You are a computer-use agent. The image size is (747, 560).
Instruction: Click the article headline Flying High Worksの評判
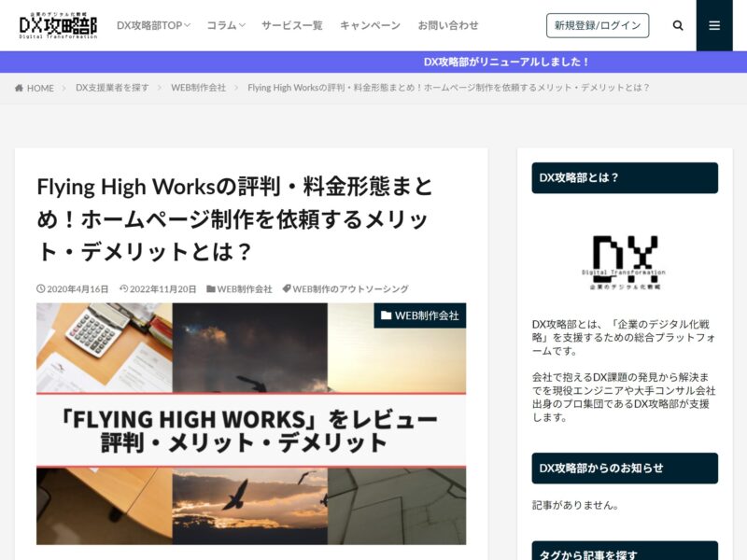[235, 219]
